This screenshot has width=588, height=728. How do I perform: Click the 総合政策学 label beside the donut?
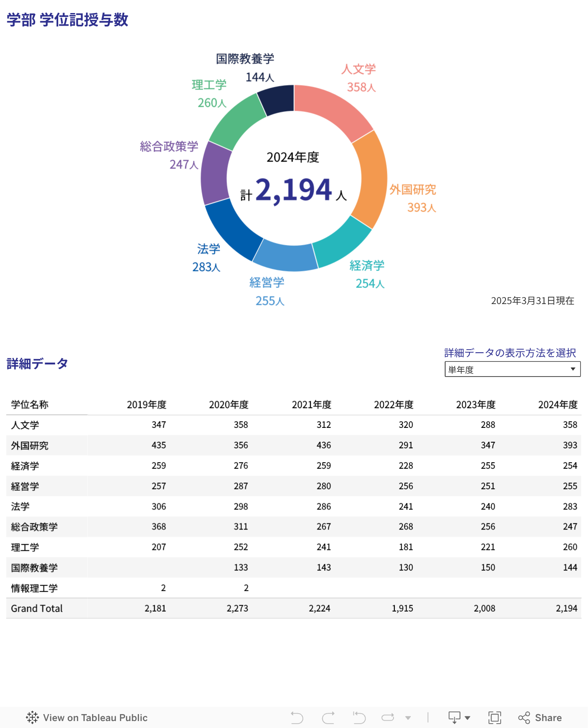click(x=169, y=146)
